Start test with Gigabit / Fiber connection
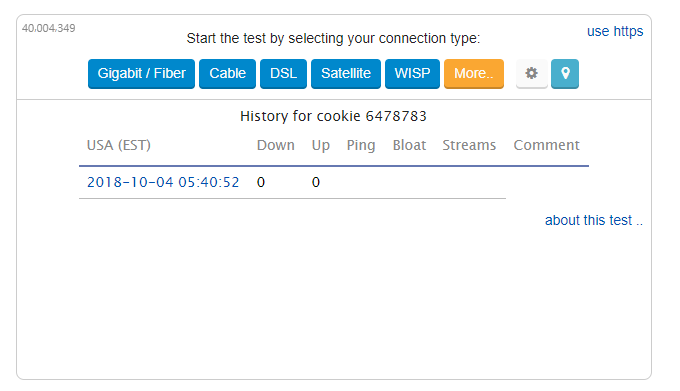 141,74
